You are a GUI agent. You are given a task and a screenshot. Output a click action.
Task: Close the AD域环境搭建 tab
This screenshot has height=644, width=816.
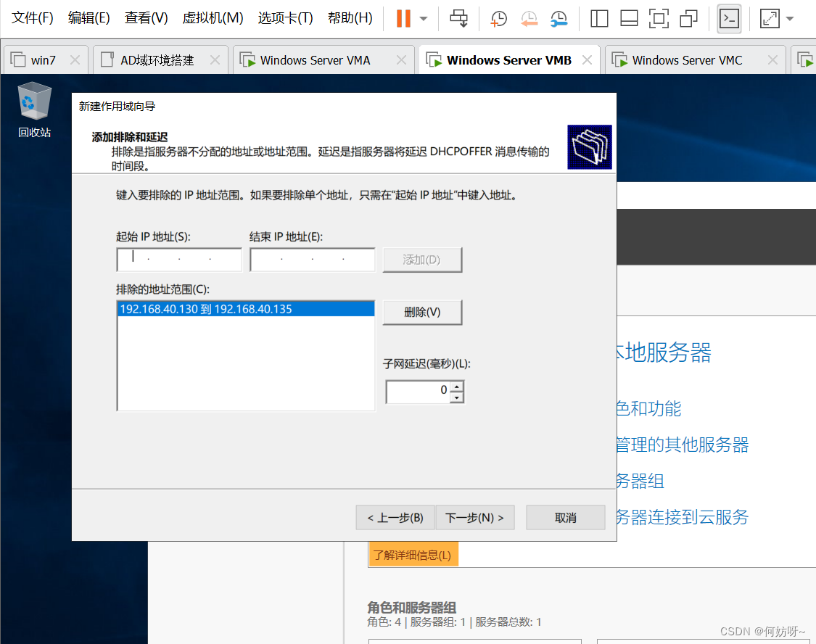[x=215, y=60]
